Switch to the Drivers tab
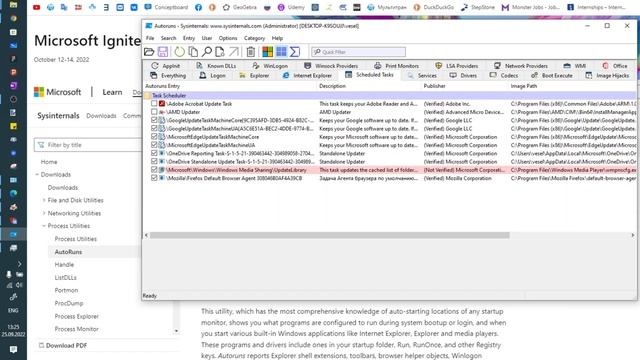 [x=463, y=76]
